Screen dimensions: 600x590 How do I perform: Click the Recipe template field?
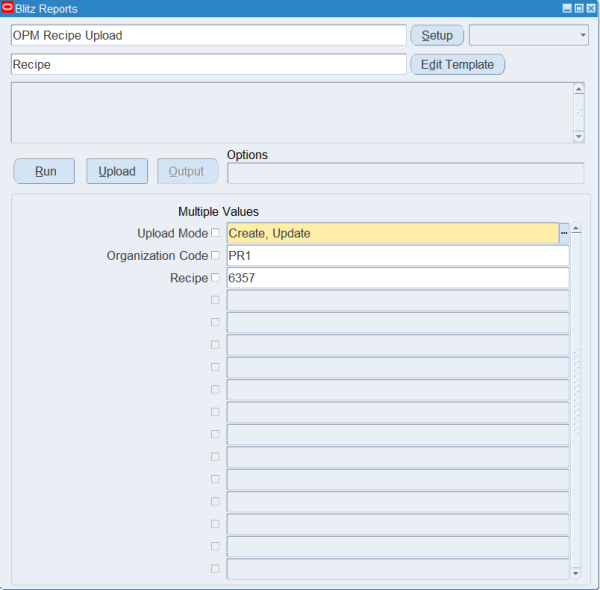pos(209,64)
